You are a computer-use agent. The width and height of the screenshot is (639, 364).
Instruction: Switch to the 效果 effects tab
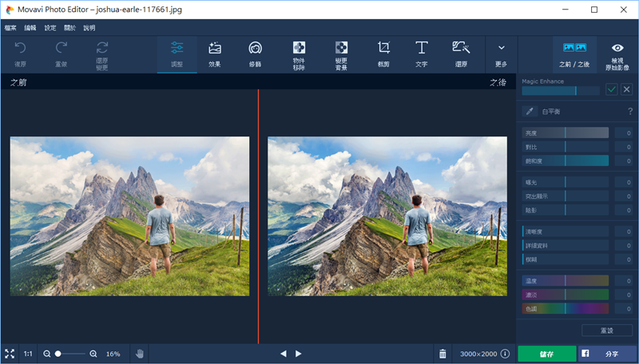[215, 53]
